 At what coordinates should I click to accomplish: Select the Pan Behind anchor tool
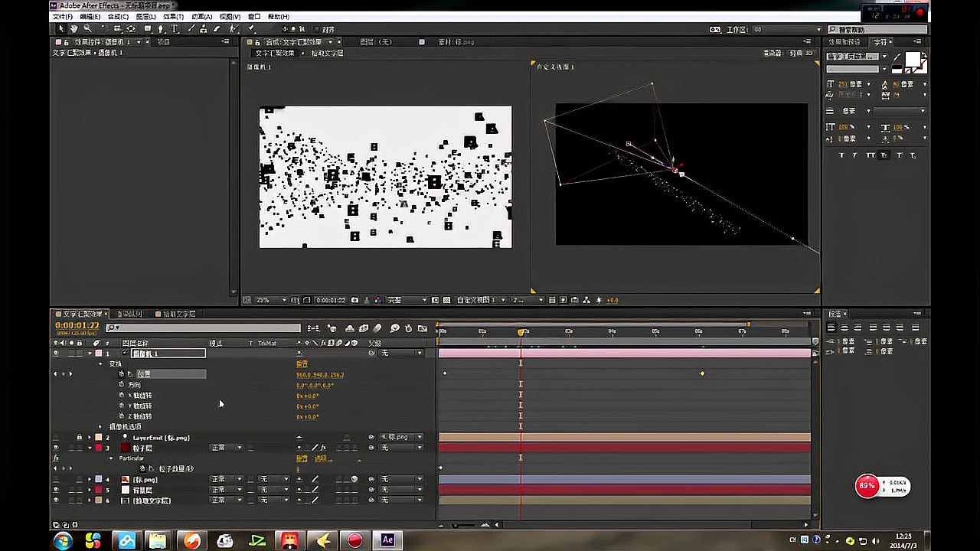[131, 29]
